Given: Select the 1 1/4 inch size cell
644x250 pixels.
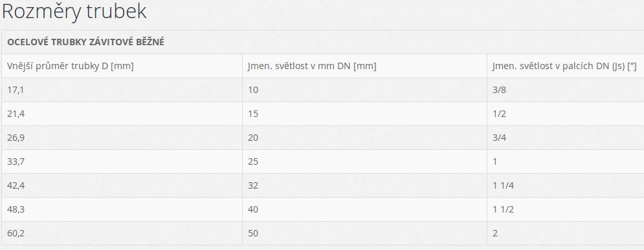Looking at the screenshot, I should 566,185.
